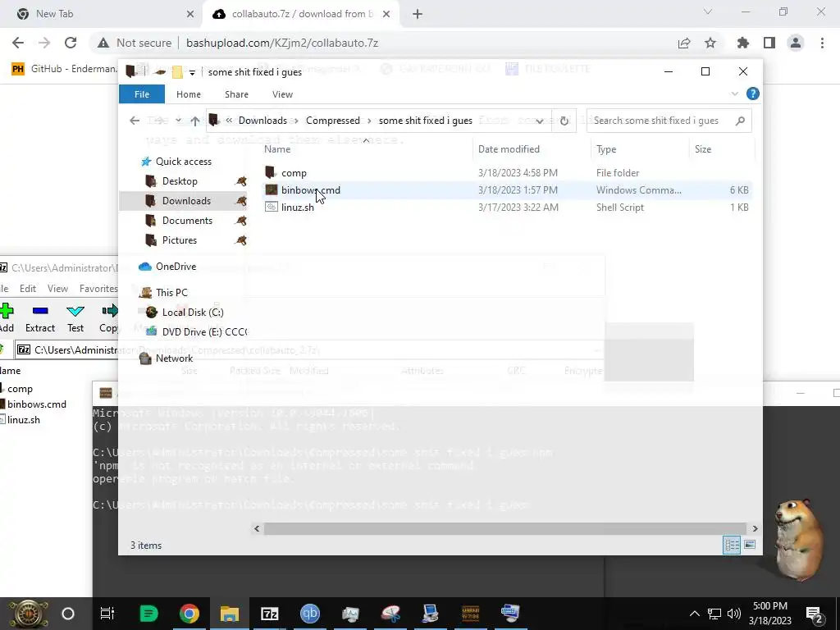Open 7-Zip from the taskbar
The height and width of the screenshot is (630, 840).
tap(269, 614)
